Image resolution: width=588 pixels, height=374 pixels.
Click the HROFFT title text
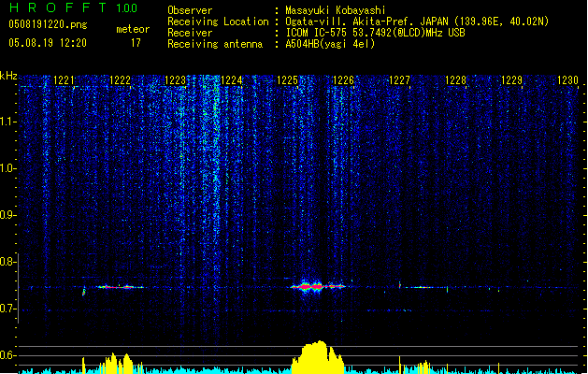58,7
